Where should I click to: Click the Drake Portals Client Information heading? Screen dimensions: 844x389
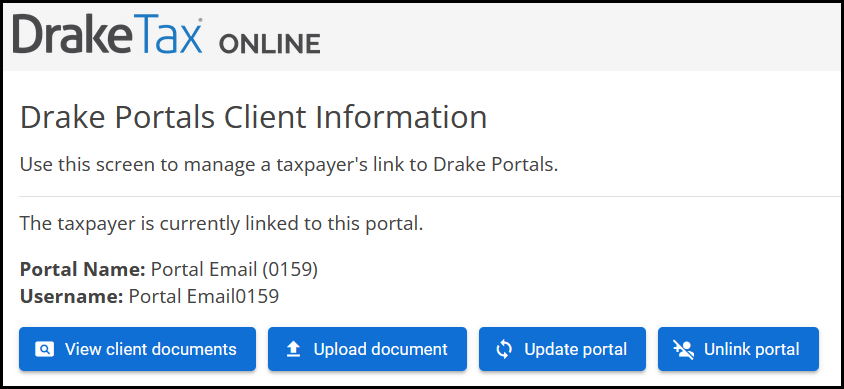[x=254, y=118]
